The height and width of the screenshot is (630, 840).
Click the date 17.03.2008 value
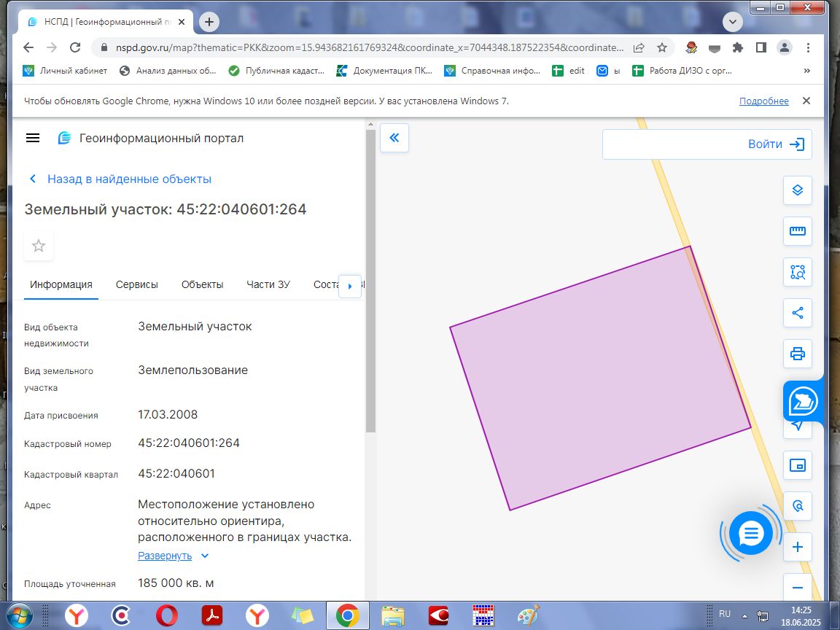[x=168, y=415]
